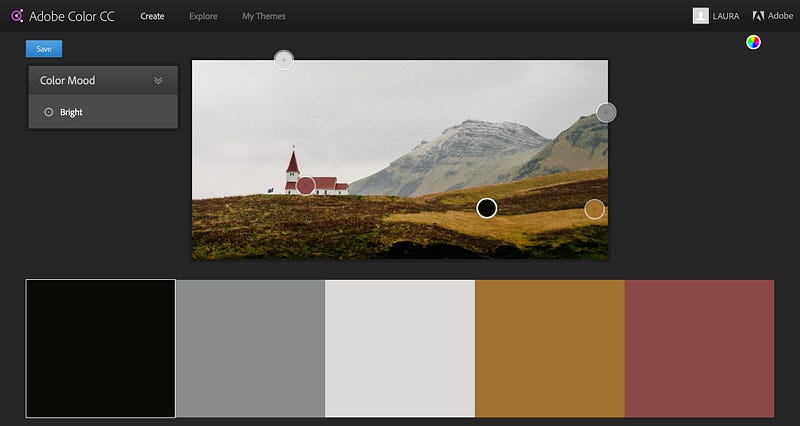
Task: Open the Color Mood panel header
Action: 103,81
